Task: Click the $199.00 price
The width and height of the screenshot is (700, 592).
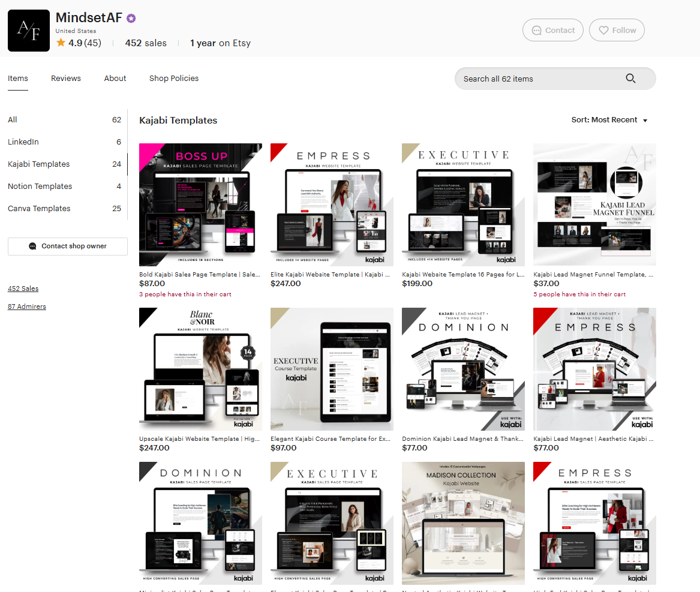Action: click(417, 284)
